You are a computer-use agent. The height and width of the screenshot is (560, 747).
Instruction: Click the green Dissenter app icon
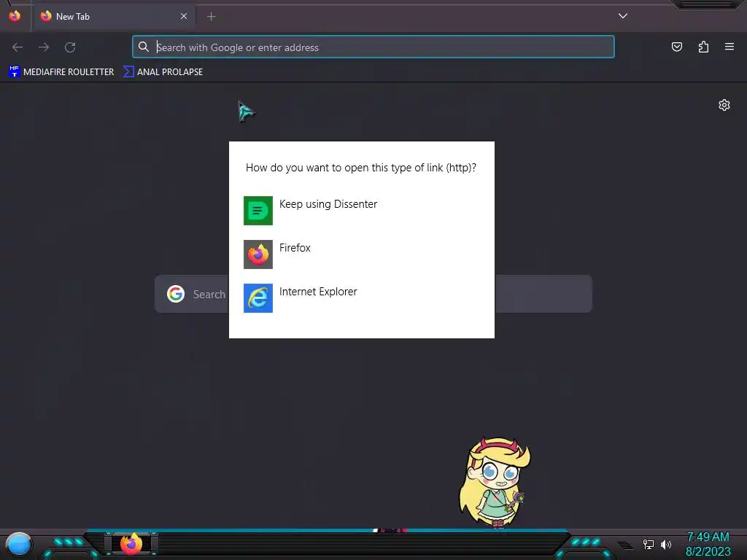tap(258, 211)
